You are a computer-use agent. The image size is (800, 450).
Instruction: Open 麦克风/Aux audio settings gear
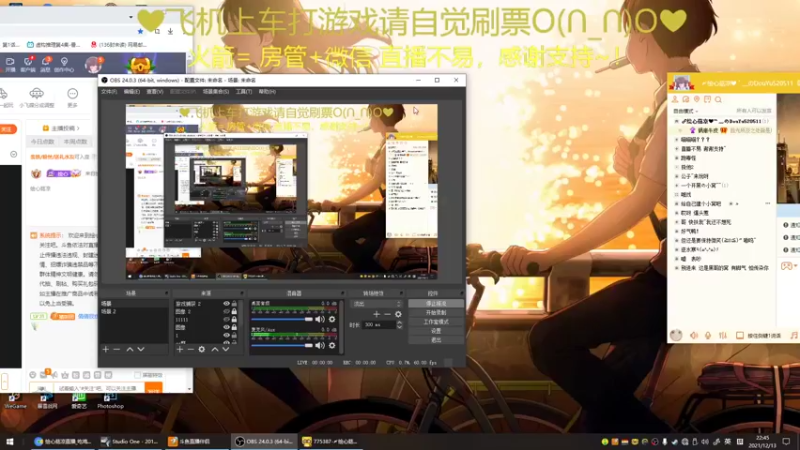332,345
